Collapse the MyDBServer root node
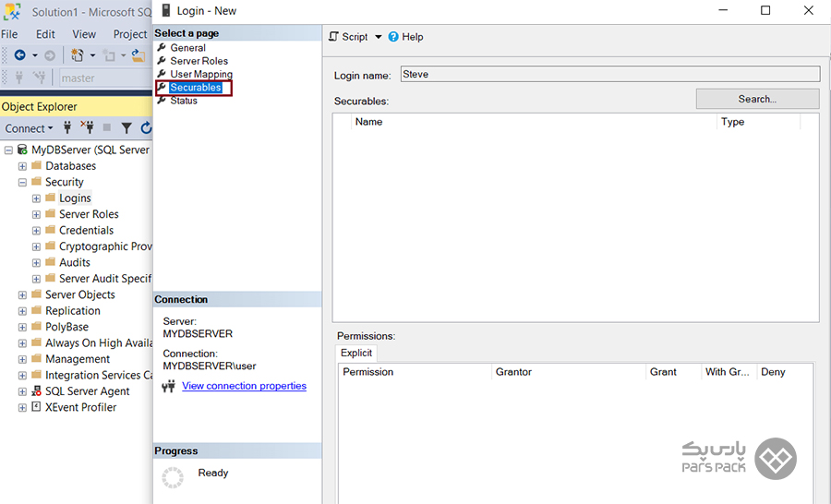The width and height of the screenshot is (831, 504). click(8, 150)
